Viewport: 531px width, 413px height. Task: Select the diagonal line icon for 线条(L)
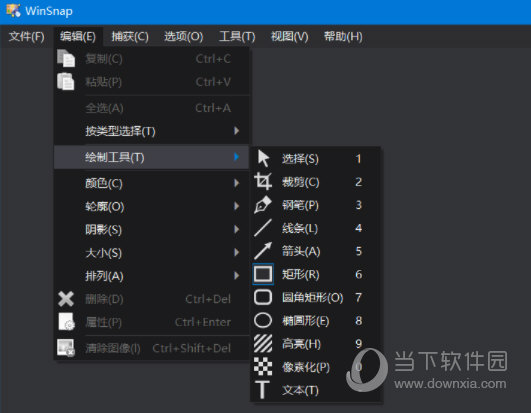pos(263,228)
